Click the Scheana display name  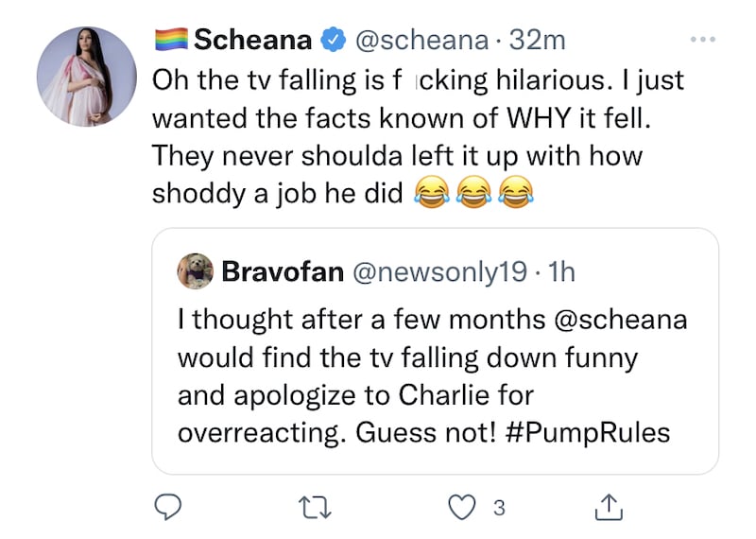[252, 41]
